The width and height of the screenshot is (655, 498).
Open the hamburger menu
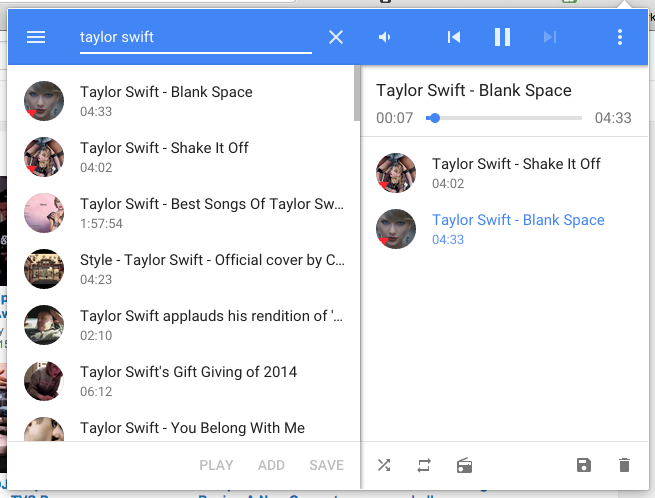tap(36, 37)
